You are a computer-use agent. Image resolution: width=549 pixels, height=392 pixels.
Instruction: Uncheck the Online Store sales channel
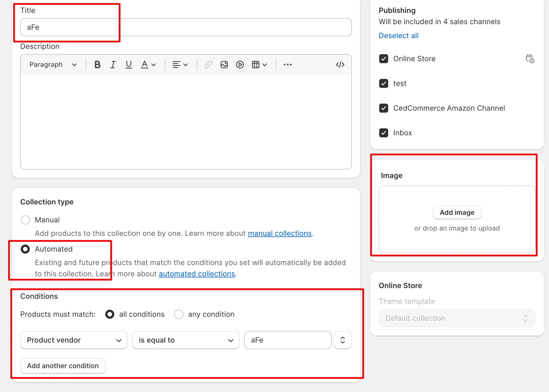[383, 59]
